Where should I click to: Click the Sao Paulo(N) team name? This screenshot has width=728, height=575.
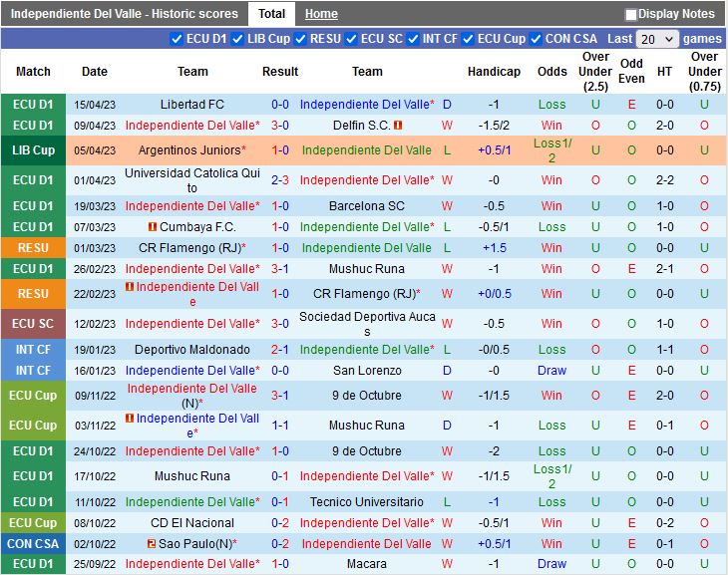coord(197,543)
